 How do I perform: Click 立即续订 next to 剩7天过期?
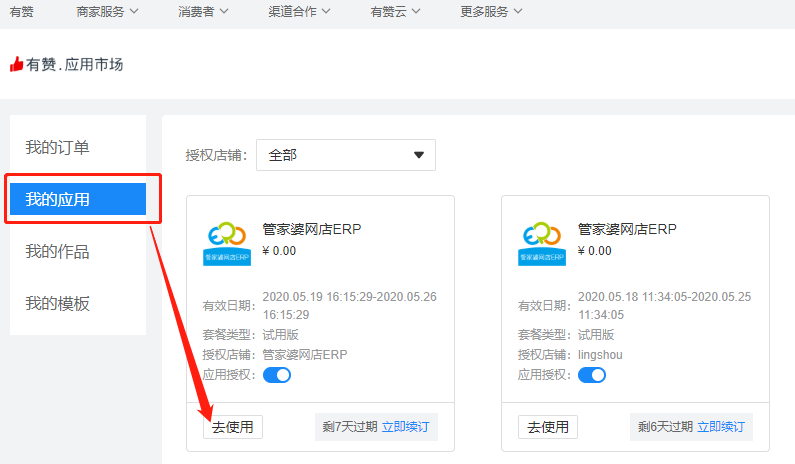pyautogui.click(x=406, y=427)
